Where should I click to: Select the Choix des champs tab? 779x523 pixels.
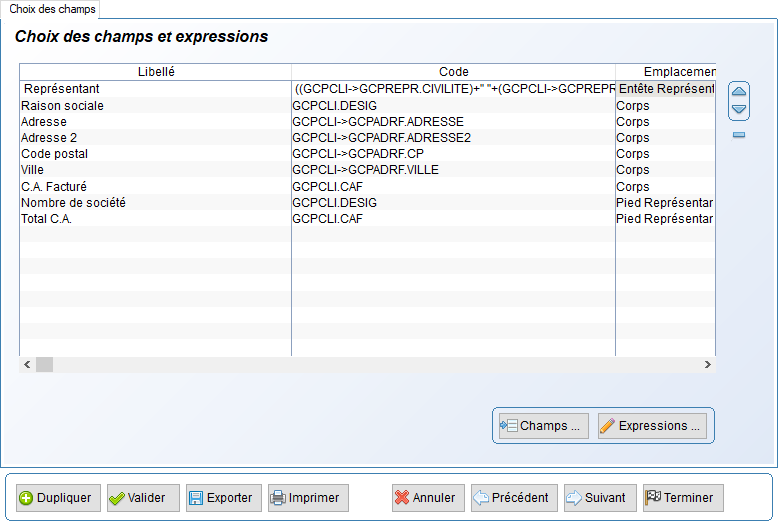click(52, 9)
